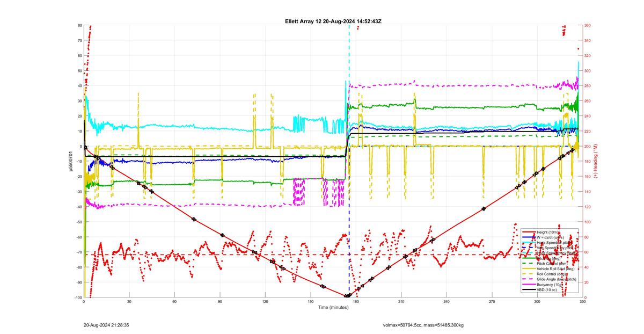This screenshot has width=644, height=334.
Task: Click the left axis tick label '-10'
Action: pos(78,161)
